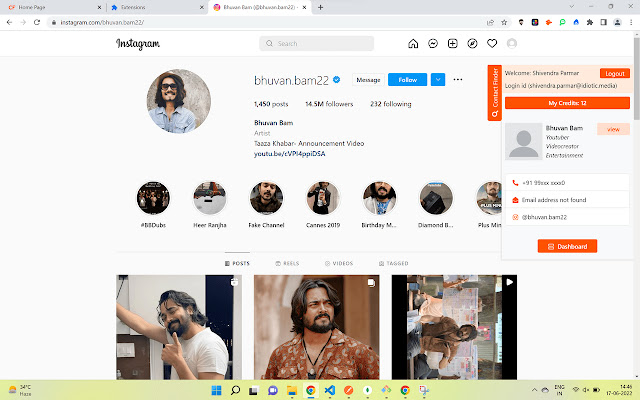Viewport: 640px width, 400px height.
Task: Click the Instagram logo
Action: click(x=138, y=44)
